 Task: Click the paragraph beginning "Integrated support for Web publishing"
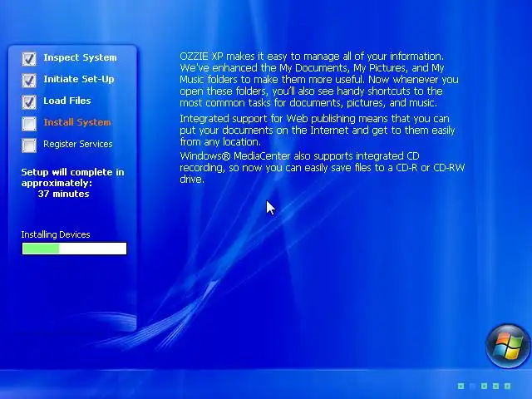pyautogui.click(x=318, y=131)
